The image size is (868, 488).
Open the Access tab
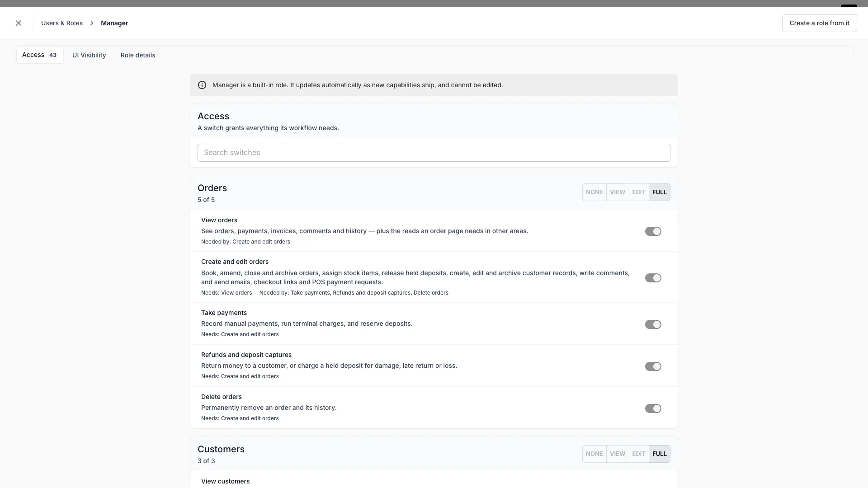(x=40, y=55)
